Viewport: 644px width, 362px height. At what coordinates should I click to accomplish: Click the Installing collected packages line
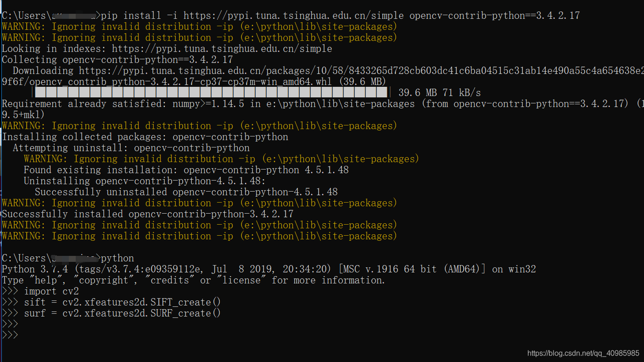[x=145, y=136]
